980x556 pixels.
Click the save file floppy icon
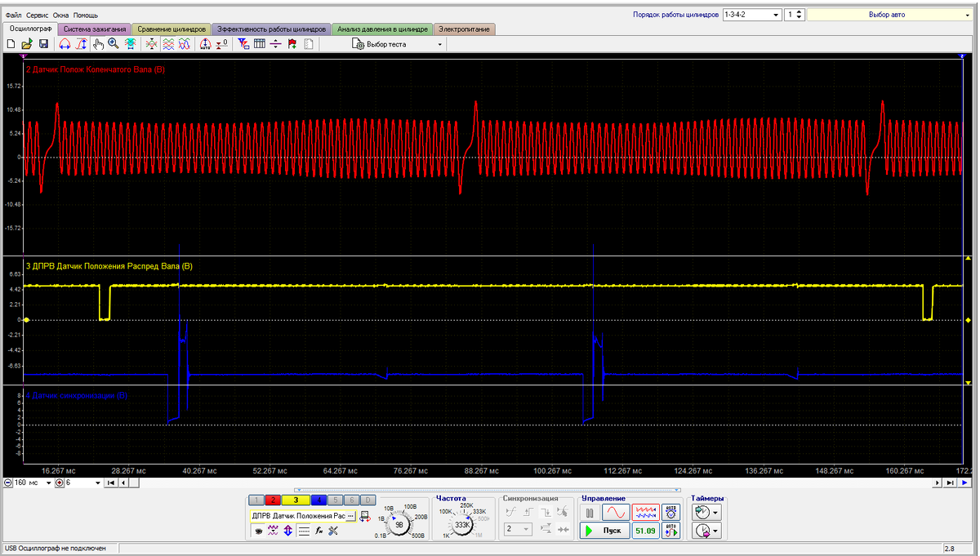[43, 44]
